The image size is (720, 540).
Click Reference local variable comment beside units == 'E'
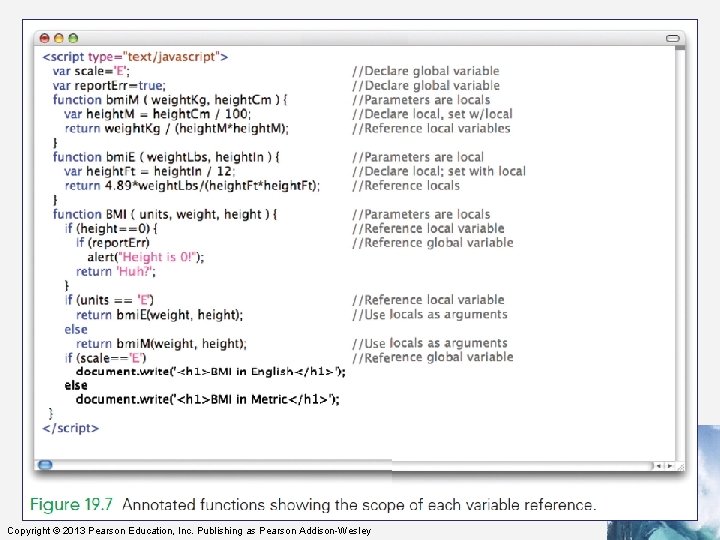428,300
